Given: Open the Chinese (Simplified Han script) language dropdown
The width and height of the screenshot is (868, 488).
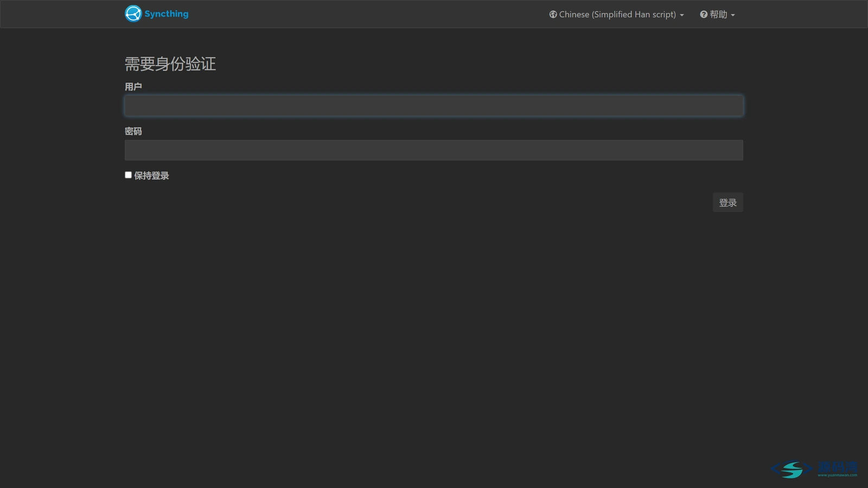Looking at the screenshot, I should (616, 15).
